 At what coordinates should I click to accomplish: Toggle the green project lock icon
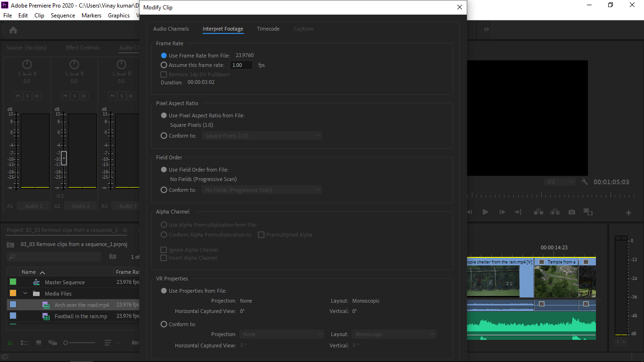10,343
